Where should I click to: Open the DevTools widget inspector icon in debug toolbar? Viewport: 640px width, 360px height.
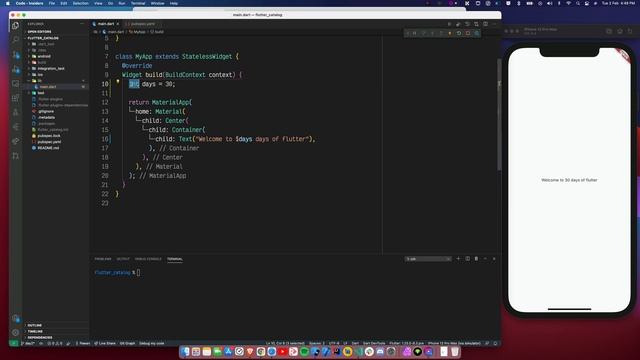(477, 33)
